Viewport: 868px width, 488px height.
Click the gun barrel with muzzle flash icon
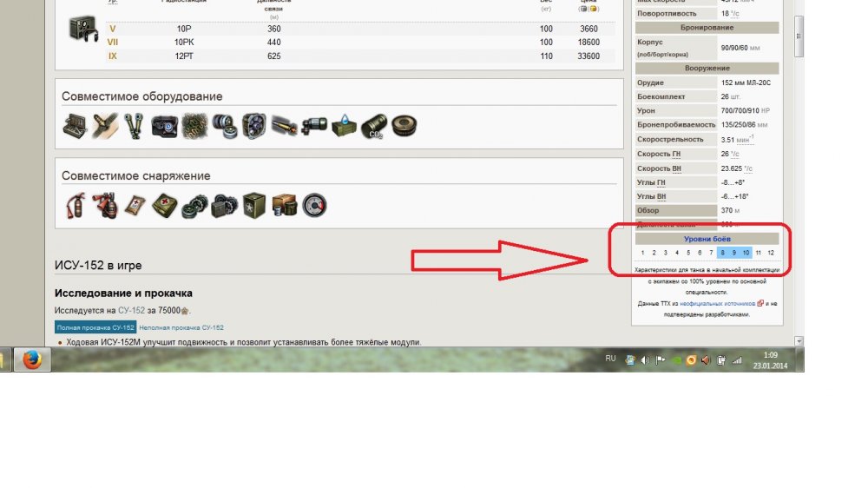point(284,126)
